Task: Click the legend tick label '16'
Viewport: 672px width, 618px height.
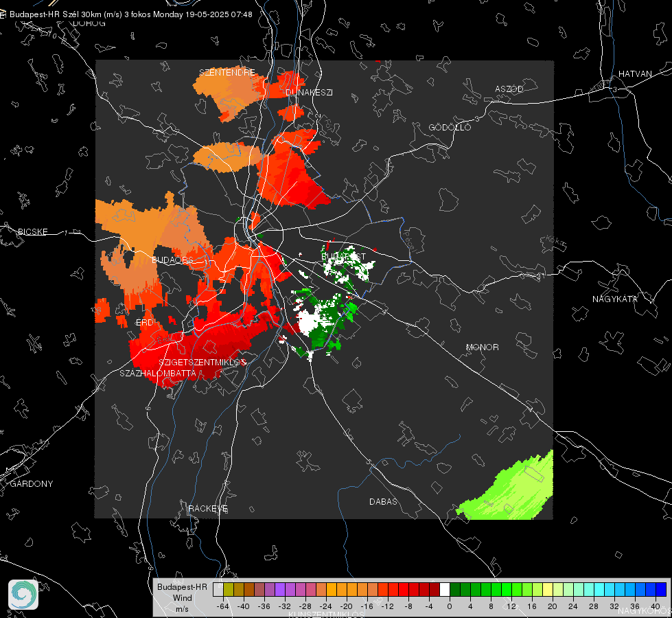Action: 532,606
